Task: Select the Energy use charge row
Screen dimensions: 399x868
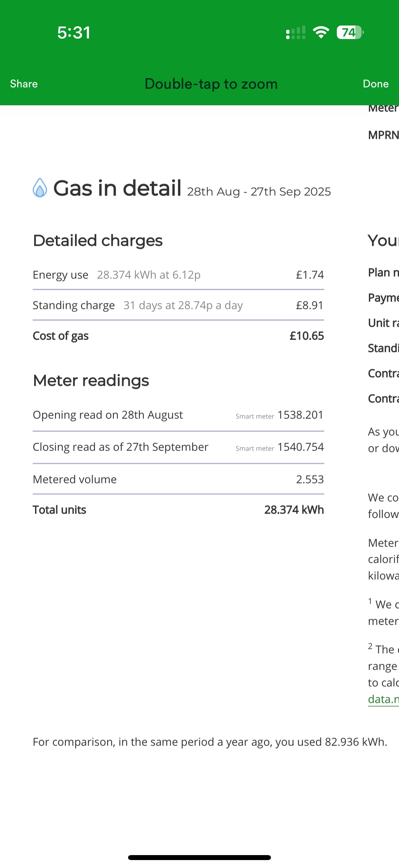Action: [x=178, y=275]
